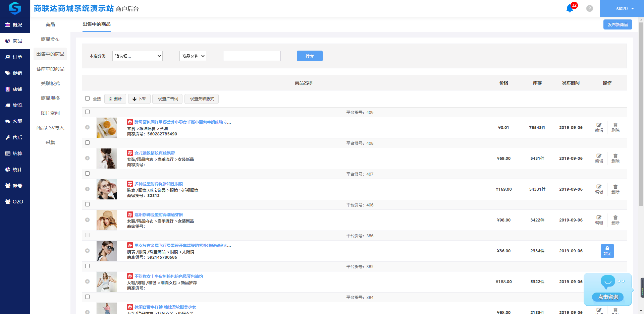The height and width of the screenshot is (314, 644).
Task: Toggle the 全选 select-all checkbox
Action: click(88, 99)
